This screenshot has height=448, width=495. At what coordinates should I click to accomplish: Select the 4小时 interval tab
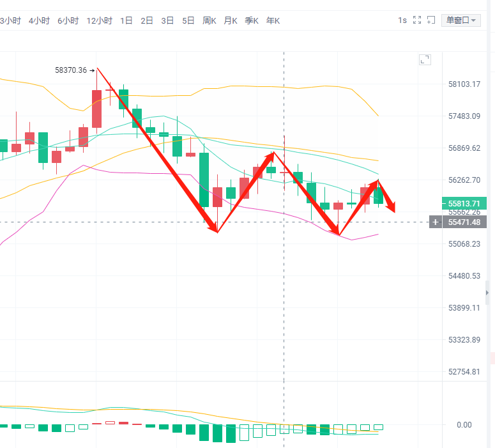39,20
